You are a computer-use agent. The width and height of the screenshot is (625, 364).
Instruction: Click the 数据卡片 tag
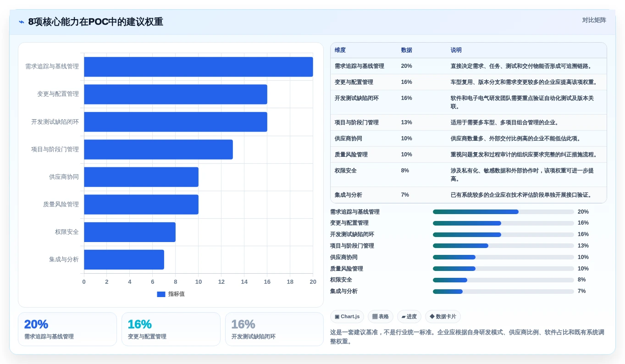click(443, 317)
